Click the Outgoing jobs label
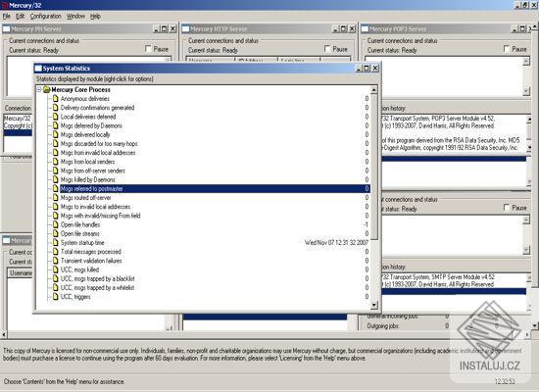539x392 pixels. [x=382, y=325]
